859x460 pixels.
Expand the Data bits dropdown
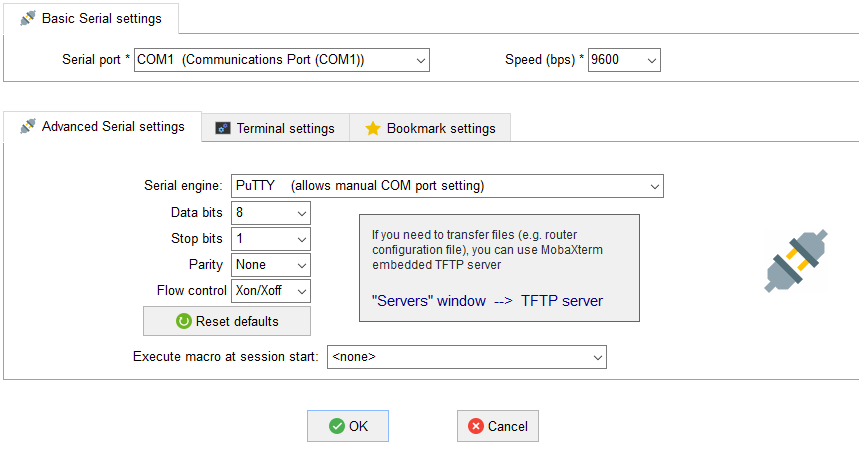pos(271,212)
